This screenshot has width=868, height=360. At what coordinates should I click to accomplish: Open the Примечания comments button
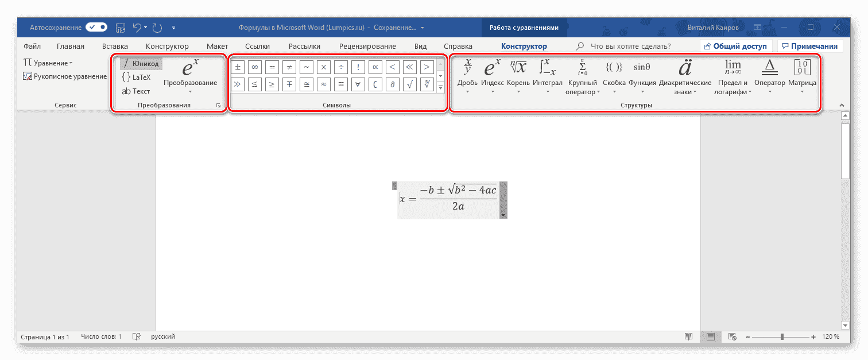(x=811, y=46)
